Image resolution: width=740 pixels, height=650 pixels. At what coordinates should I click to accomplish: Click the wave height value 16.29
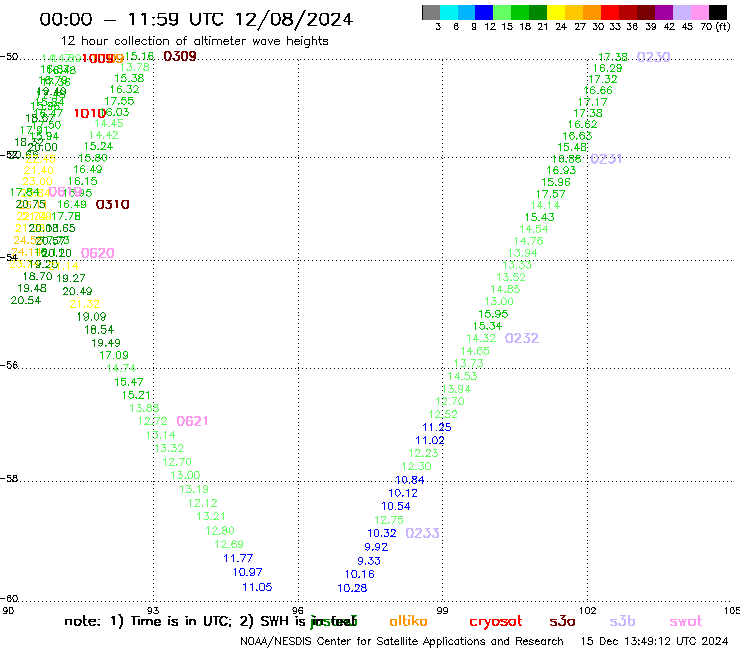(607, 68)
